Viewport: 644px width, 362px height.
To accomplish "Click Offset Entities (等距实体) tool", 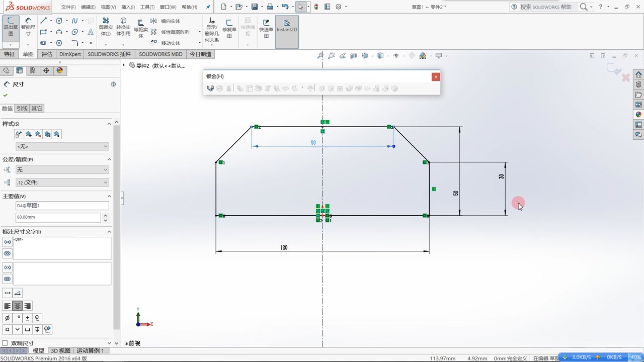I will point(140,28).
